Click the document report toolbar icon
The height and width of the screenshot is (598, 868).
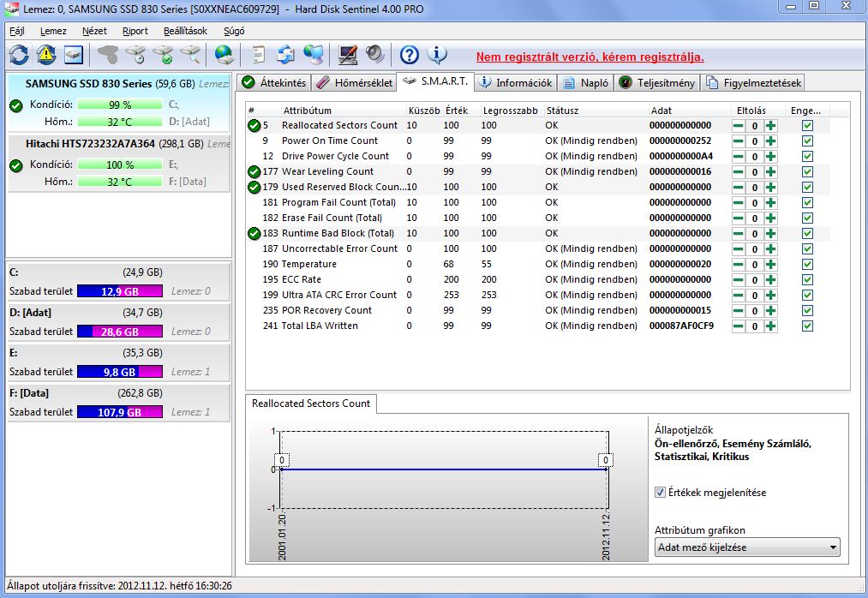pyautogui.click(x=258, y=55)
